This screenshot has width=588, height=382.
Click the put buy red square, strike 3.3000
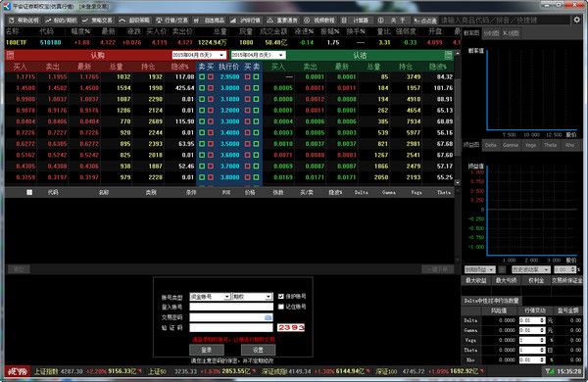(248, 121)
